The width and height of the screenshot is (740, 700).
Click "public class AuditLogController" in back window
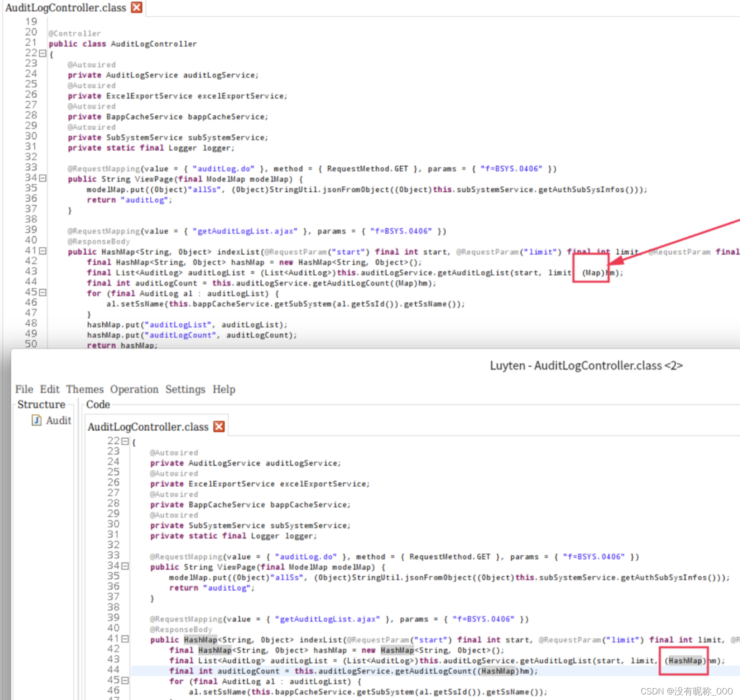(123, 44)
